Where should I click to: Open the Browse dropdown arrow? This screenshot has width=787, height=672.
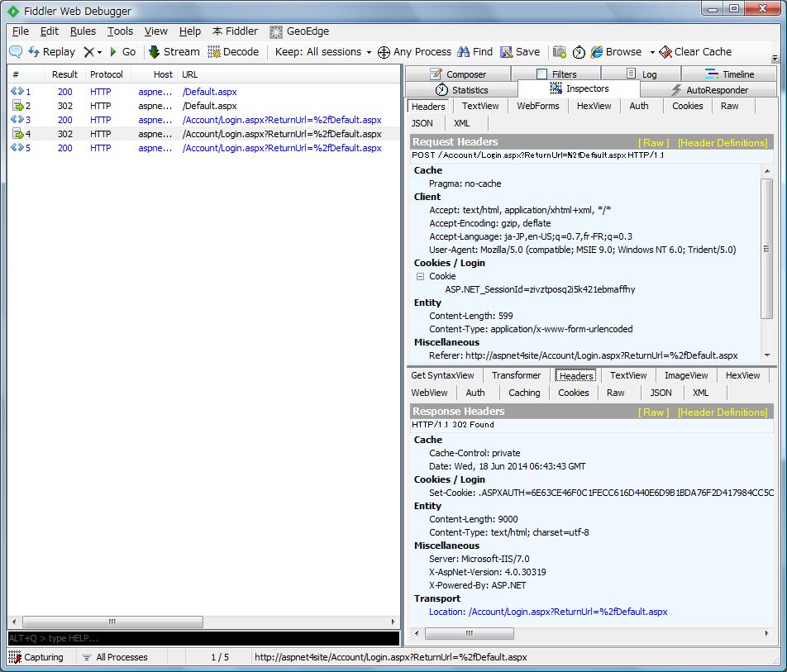point(651,52)
